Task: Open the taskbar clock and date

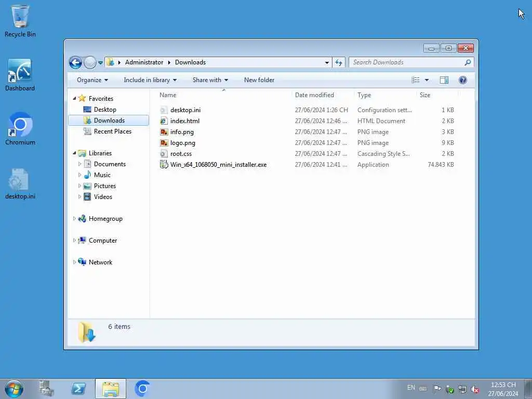Action: (503, 389)
